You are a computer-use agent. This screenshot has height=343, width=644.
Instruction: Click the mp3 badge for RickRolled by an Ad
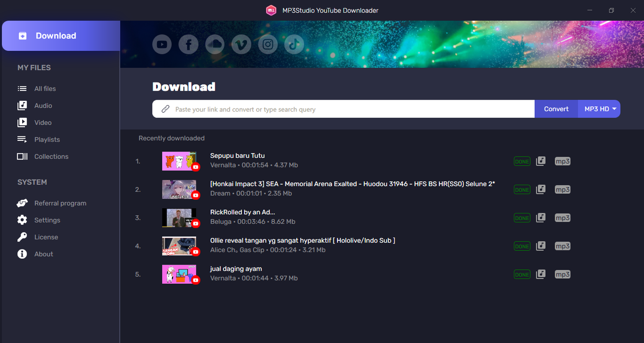pyautogui.click(x=562, y=218)
